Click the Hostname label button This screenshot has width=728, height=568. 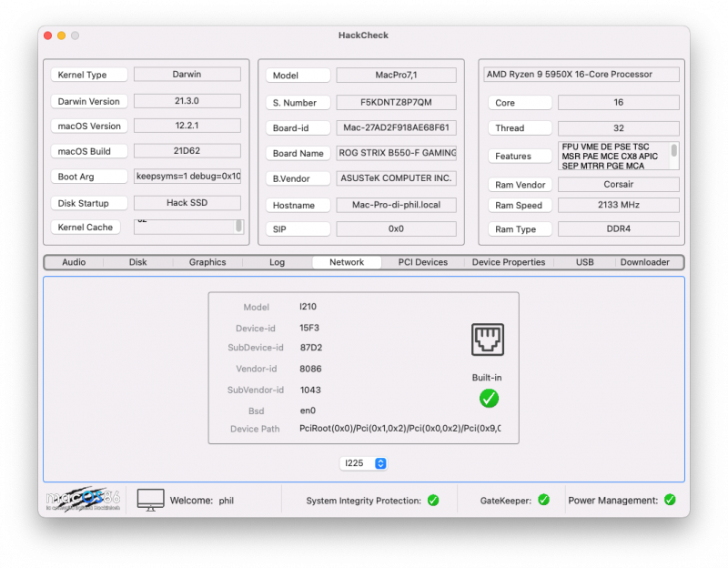coord(298,205)
